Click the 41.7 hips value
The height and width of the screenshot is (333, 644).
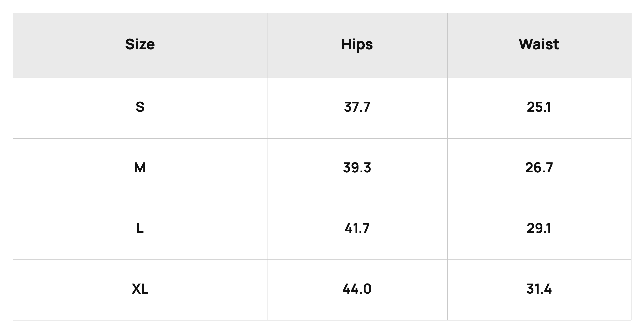(x=357, y=229)
